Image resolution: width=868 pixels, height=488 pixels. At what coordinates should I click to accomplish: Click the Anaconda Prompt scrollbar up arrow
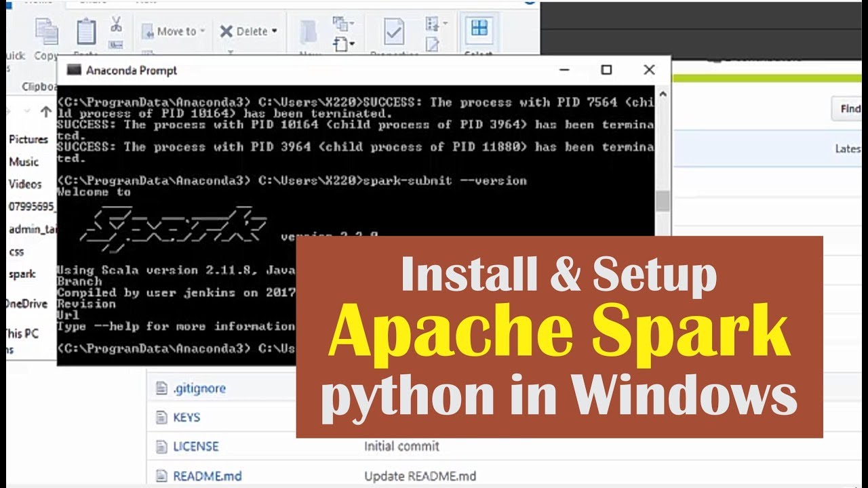663,94
